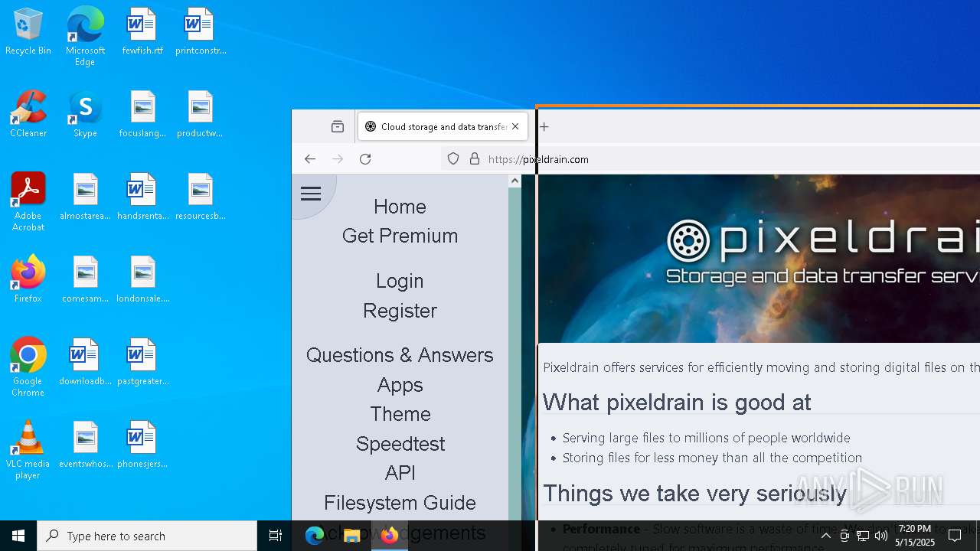980x551 pixels.
Task: Open a new browser tab with plus button
Action: [x=544, y=126]
